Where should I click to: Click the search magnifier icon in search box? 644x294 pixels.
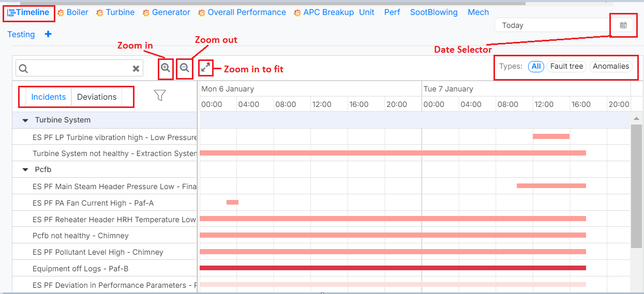[23, 68]
